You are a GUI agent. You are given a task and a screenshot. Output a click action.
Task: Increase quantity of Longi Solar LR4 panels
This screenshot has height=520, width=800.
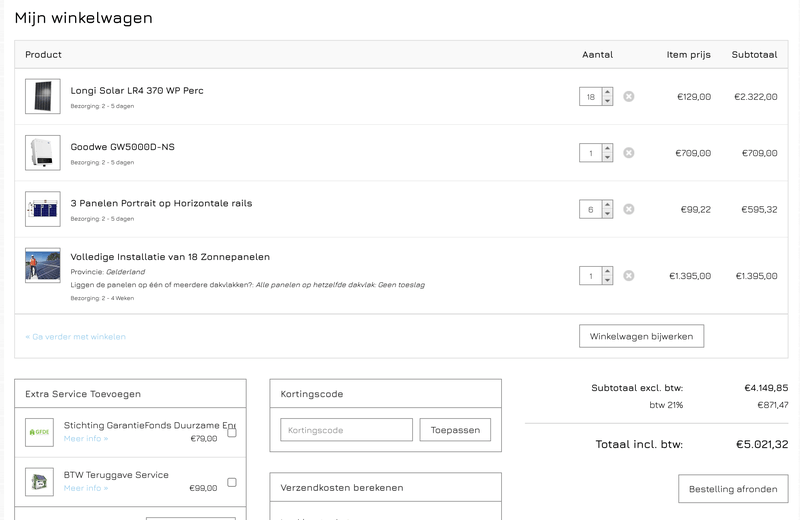(x=607, y=92)
